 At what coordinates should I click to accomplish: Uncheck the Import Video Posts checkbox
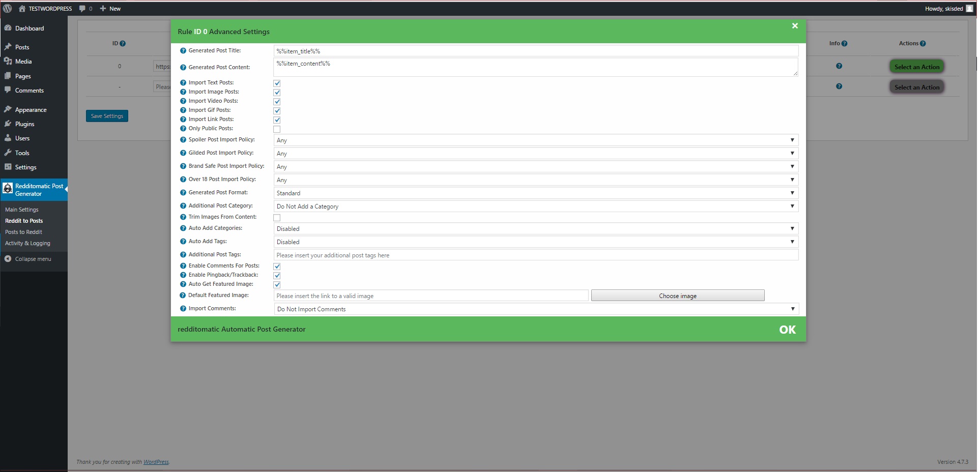click(x=277, y=102)
